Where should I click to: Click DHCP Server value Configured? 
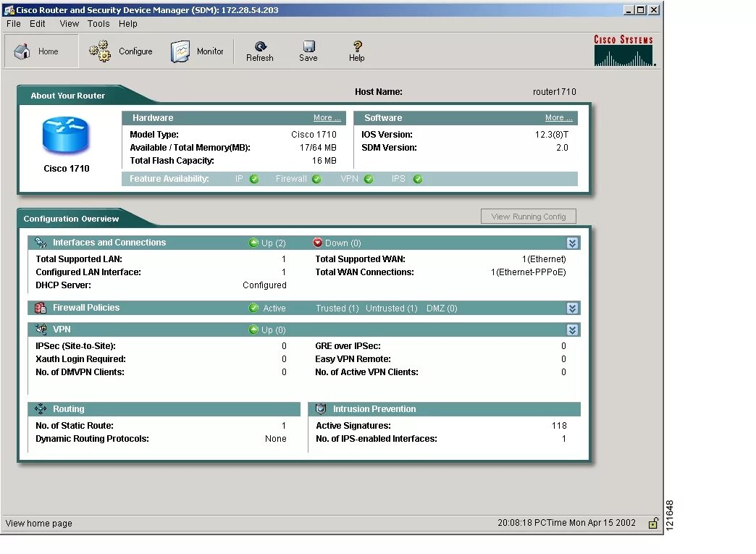coord(264,285)
